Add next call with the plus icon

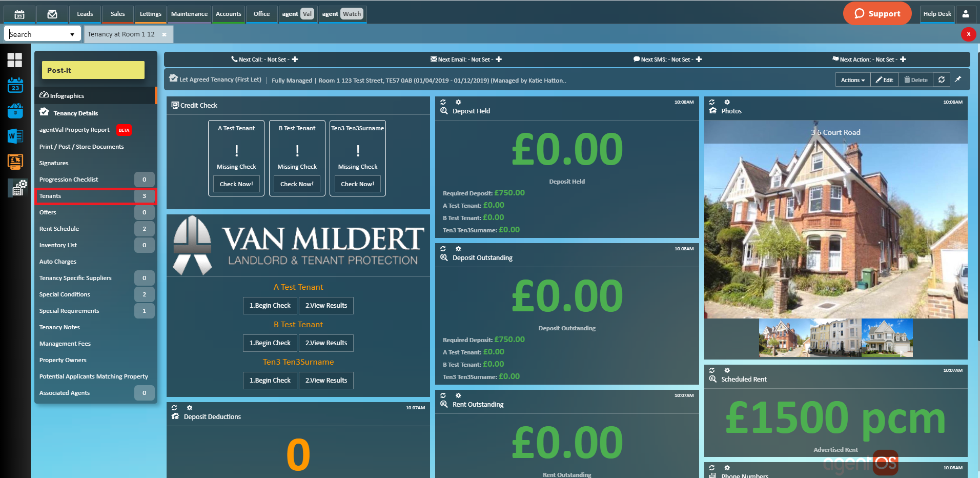[x=295, y=59]
